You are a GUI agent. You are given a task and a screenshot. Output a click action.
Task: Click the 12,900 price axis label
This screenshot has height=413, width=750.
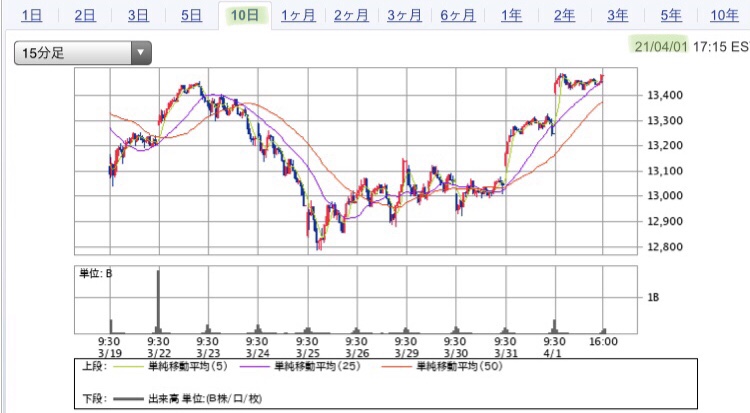click(x=665, y=222)
